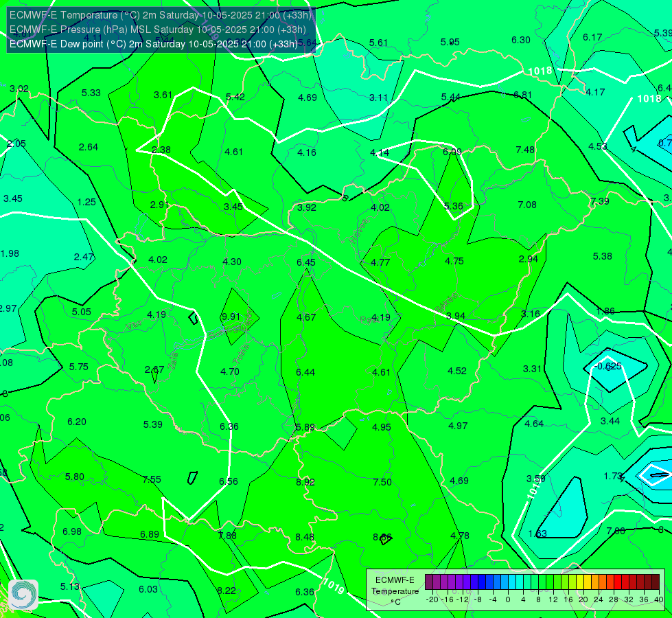The width and height of the screenshot is (672, 618).
Task: Click the 7.39 dew point value
Action: 599,201
